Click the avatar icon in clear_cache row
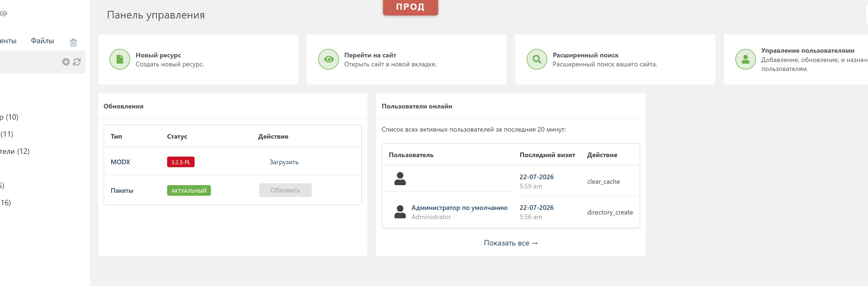This screenshot has width=868, height=286. click(x=400, y=179)
